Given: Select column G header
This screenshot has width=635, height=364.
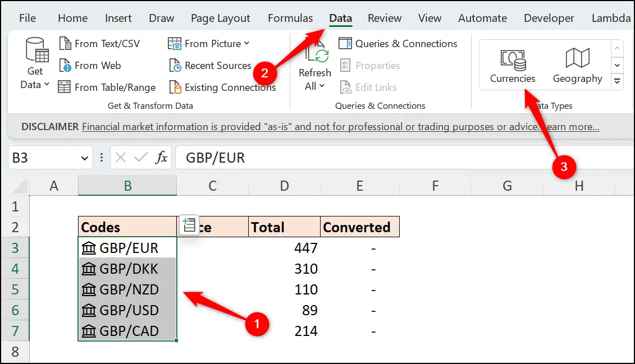Looking at the screenshot, I should [x=507, y=186].
